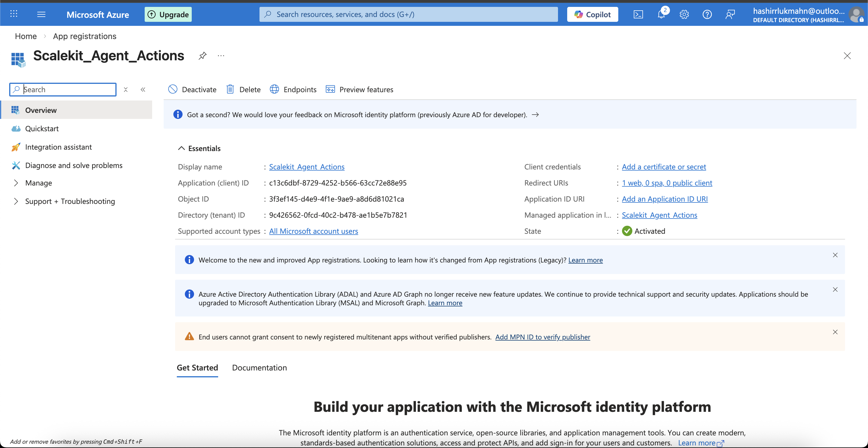This screenshot has width=868, height=448.
Task: Open the Endpoints panel
Action: click(293, 89)
